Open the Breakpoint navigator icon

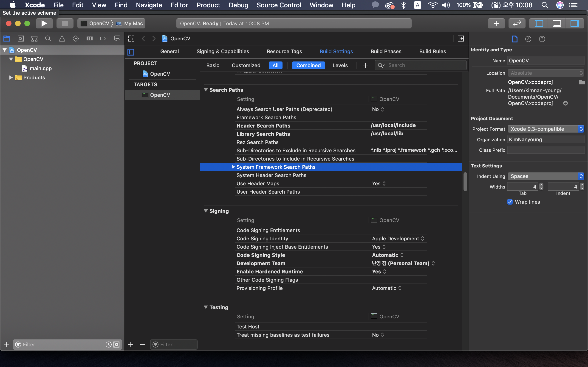(103, 39)
